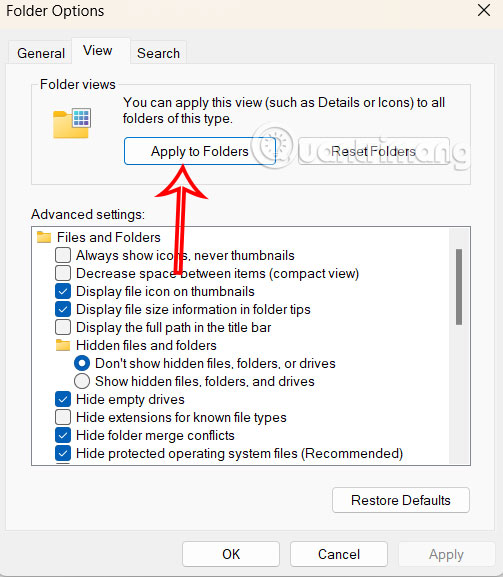
Task: Select the Files and Folders tree label
Action: point(109,237)
